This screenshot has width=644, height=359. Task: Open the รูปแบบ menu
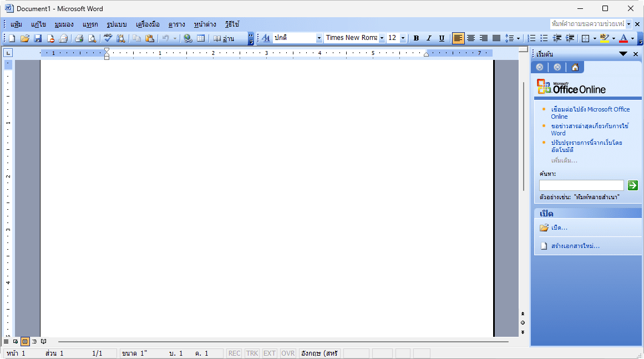(116, 24)
